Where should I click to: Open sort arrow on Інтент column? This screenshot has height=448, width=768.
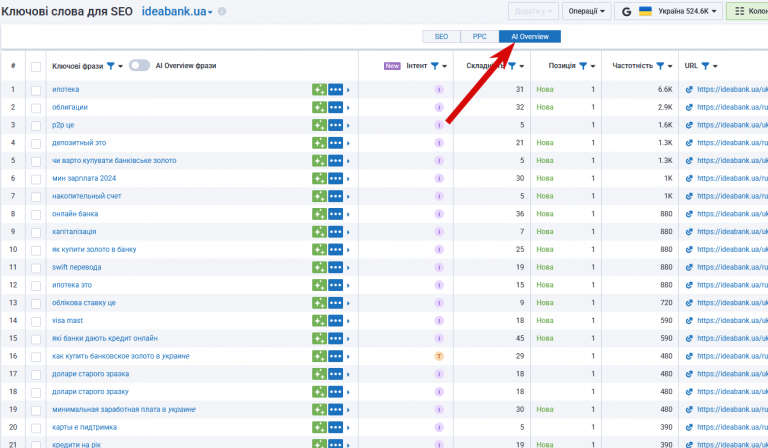445,67
